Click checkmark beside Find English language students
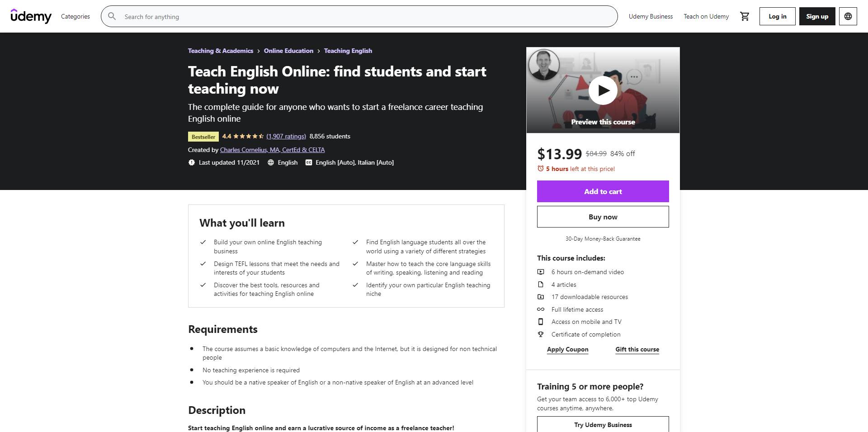This screenshot has height=432, width=868. [355, 242]
